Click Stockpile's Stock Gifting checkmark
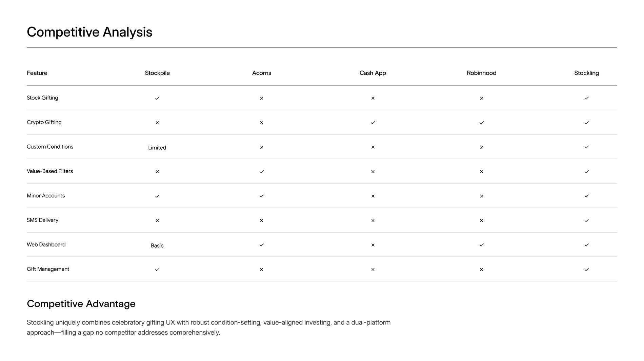Viewport: 644px width, 361px height. (x=157, y=98)
